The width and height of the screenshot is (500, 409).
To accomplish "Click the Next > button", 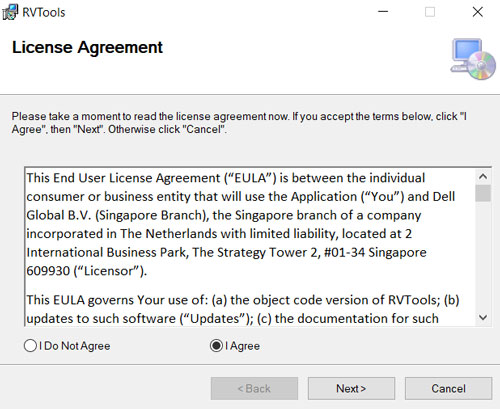I will (x=351, y=388).
